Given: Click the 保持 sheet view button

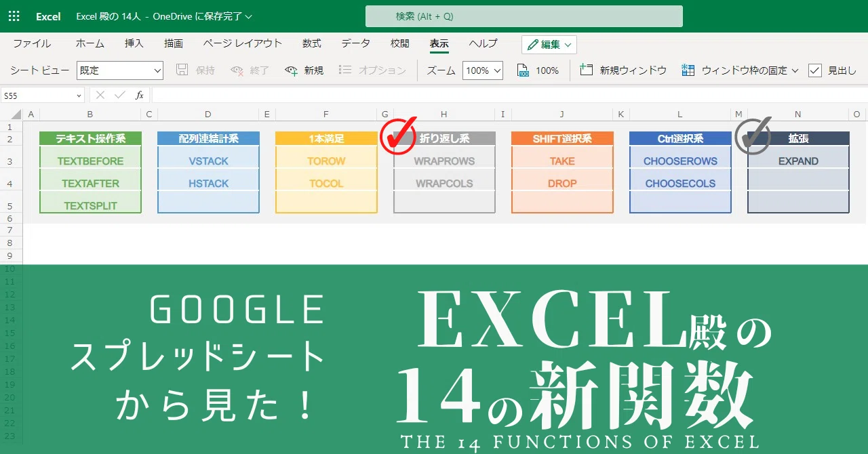Looking at the screenshot, I should (195, 70).
